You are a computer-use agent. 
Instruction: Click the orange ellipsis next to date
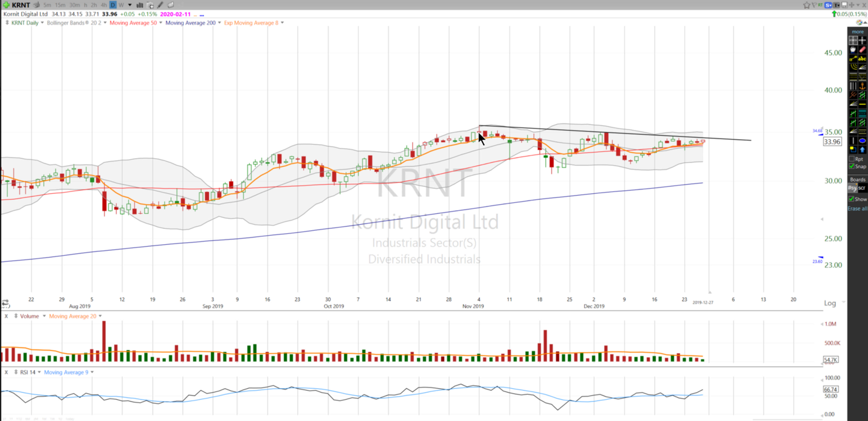195,15
